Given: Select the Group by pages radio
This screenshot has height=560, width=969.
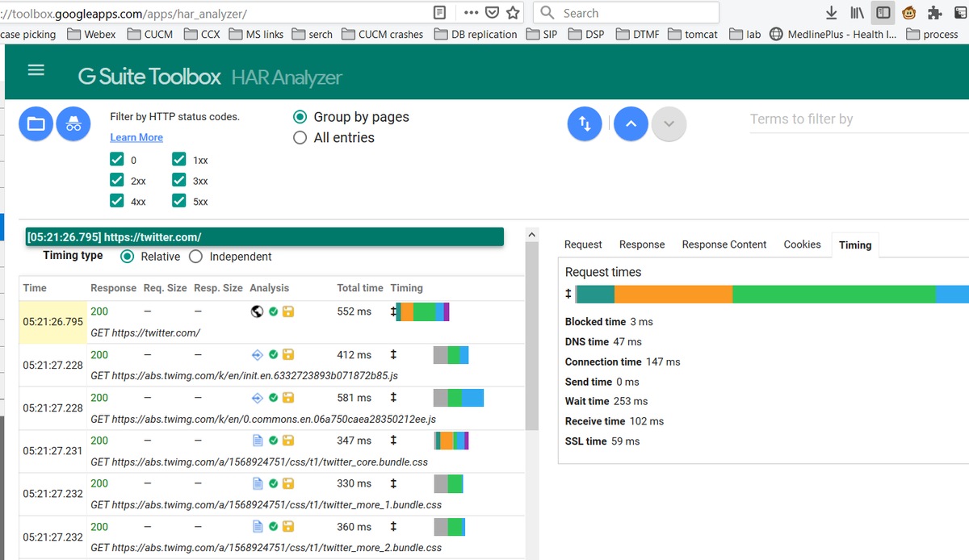Looking at the screenshot, I should click(300, 117).
